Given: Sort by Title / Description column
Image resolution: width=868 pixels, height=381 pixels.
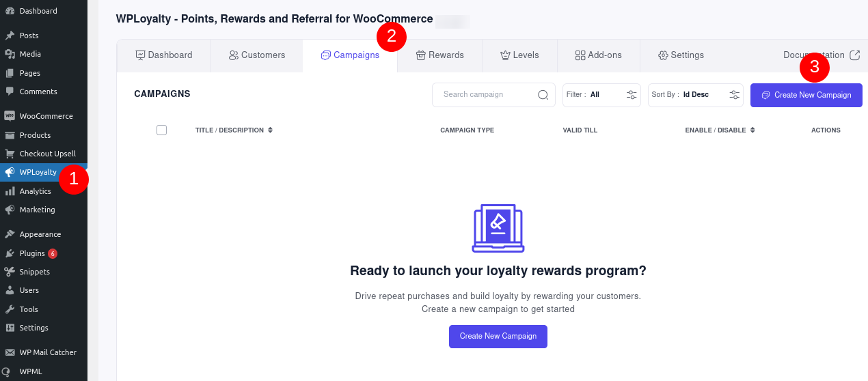Looking at the screenshot, I should 234,130.
